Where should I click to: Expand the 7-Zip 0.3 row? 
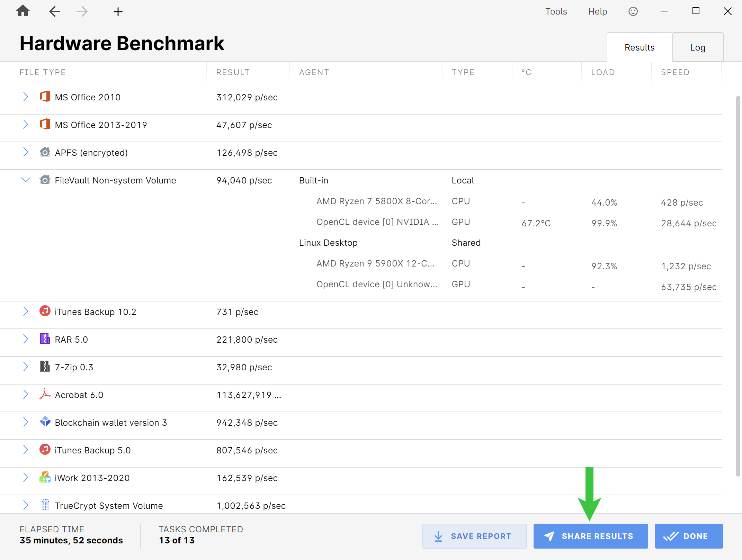(x=25, y=367)
